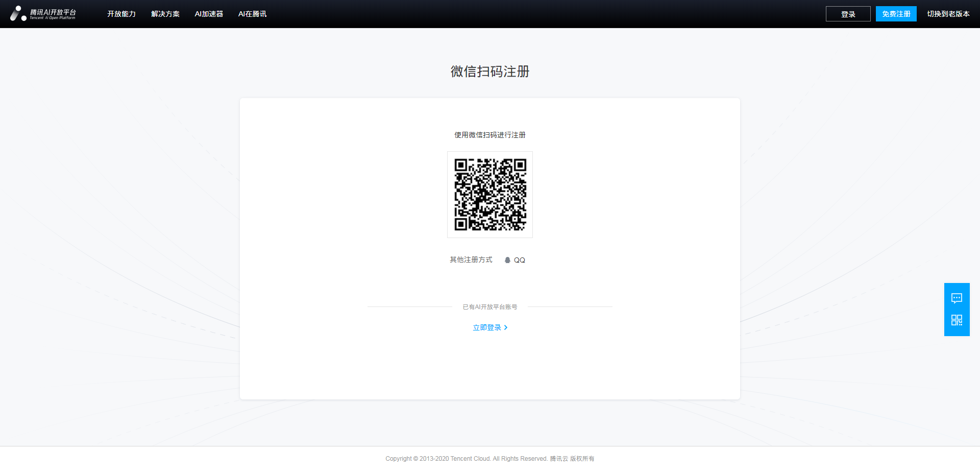Screen dimensions: 980x472
Task: Click the WeChat registration QR code
Action: click(x=490, y=195)
